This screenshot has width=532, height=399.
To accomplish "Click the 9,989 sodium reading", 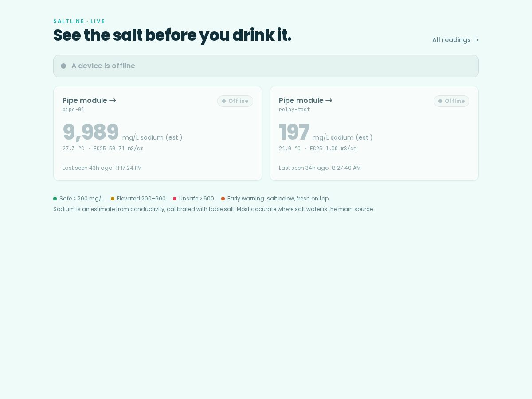I will click(91, 132).
